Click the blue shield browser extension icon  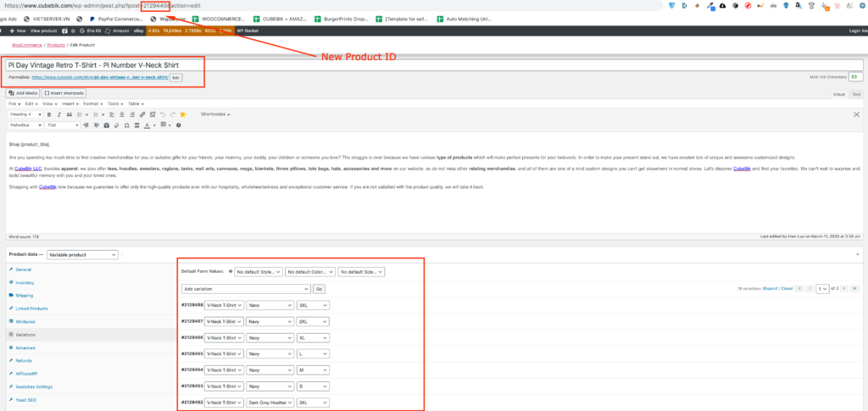pyautogui.click(x=672, y=6)
